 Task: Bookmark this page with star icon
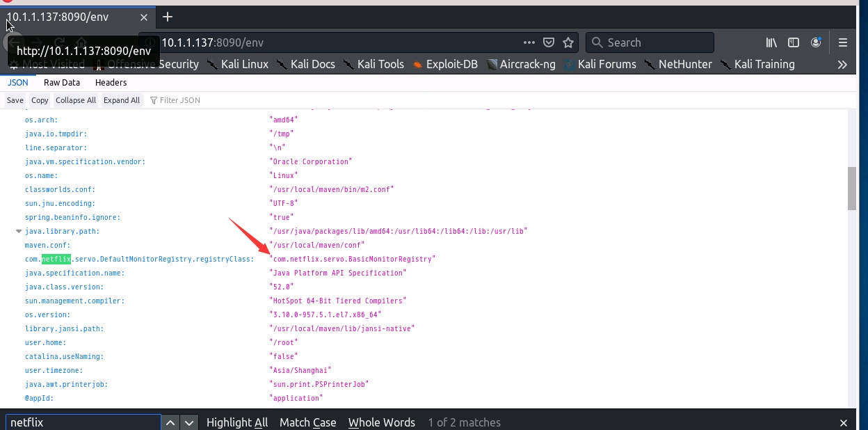click(x=568, y=42)
